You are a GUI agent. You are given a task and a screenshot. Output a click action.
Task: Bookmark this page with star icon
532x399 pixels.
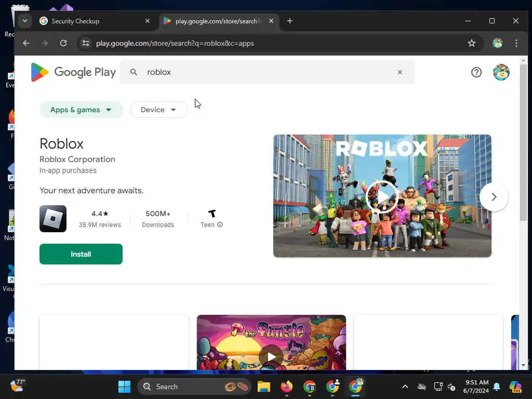click(x=472, y=43)
